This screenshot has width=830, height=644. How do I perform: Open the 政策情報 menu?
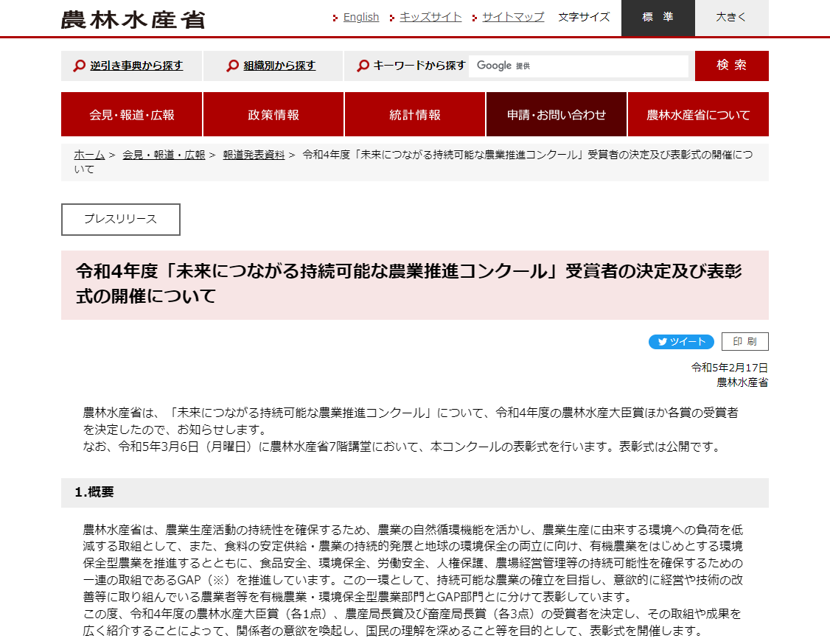(x=273, y=115)
